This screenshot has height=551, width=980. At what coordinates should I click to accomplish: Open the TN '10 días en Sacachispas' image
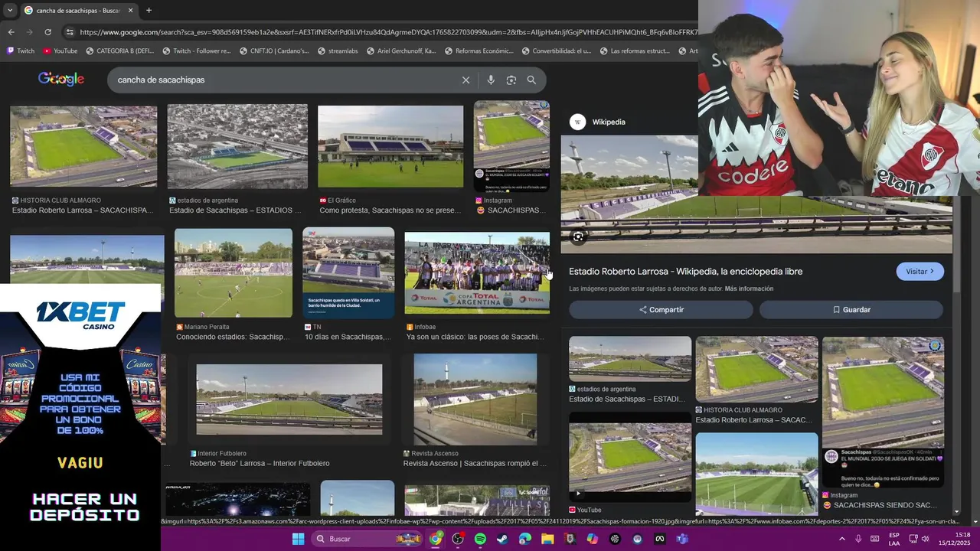pos(348,272)
